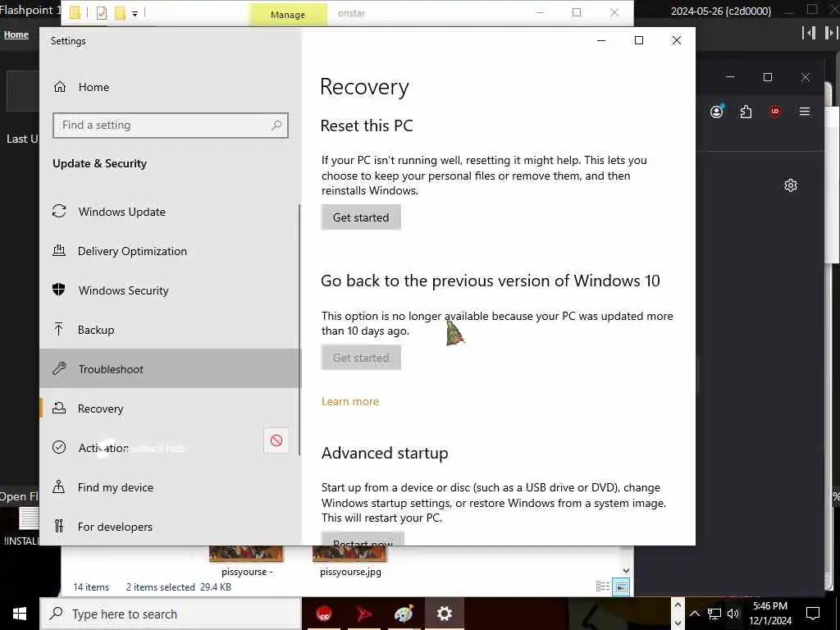Image resolution: width=840 pixels, height=630 pixels.
Task: Open For developers settings
Action: [170, 526]
